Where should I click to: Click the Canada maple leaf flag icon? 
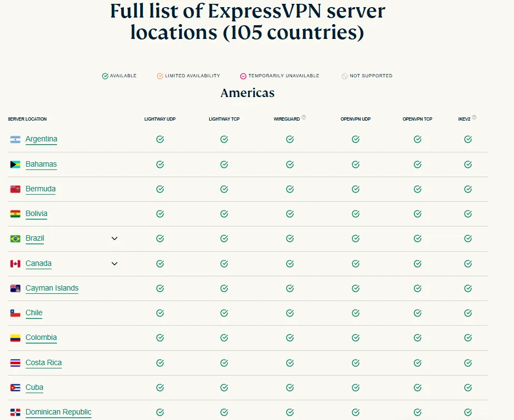click(15, 263)
